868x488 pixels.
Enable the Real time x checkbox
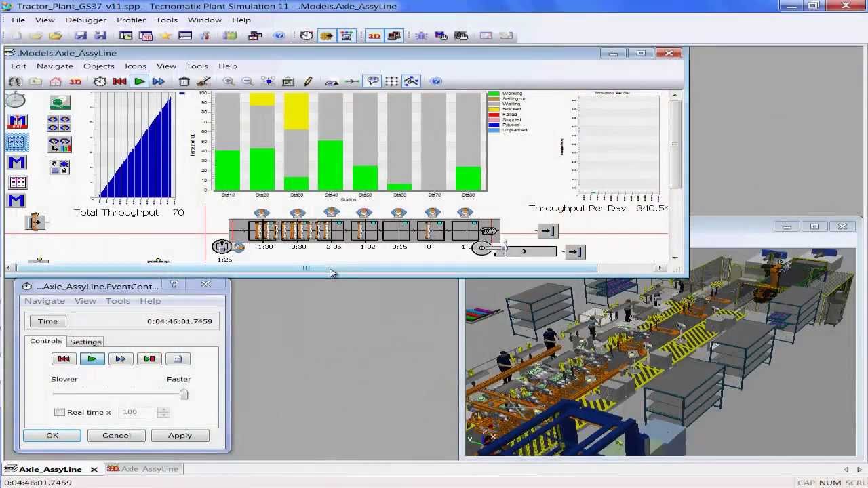(60, 412)
